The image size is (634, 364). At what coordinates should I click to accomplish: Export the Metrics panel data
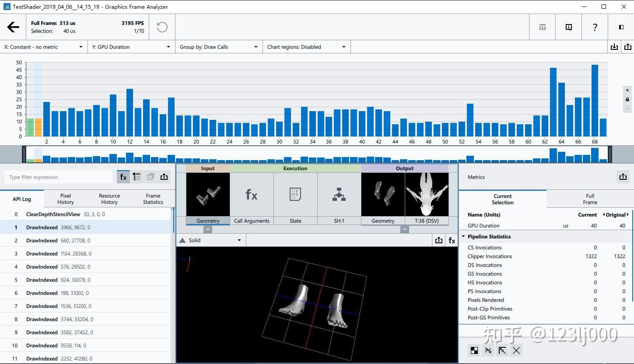pos(623,177)
